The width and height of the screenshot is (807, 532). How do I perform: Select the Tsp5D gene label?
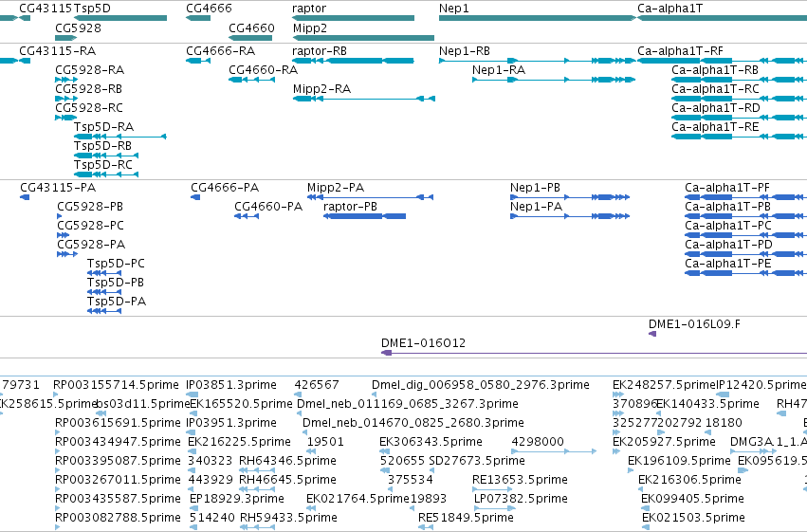click(92, 9)
